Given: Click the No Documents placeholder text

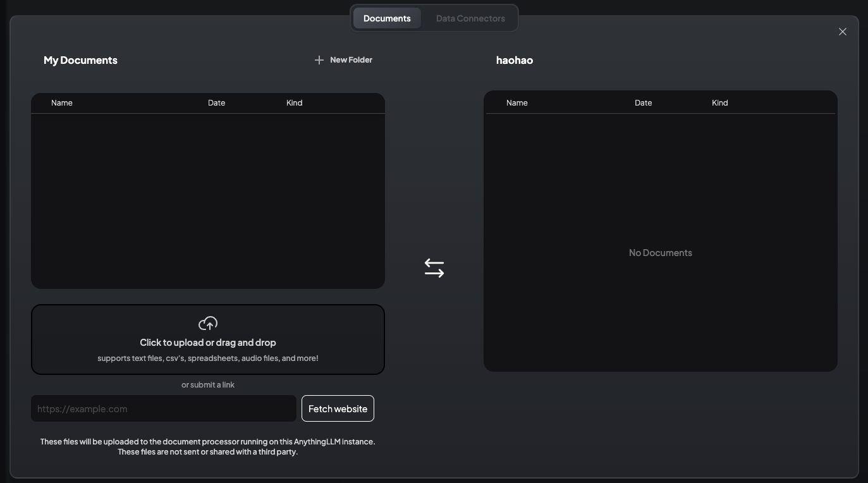Looking at the screenshot, I should click(661, 252).
